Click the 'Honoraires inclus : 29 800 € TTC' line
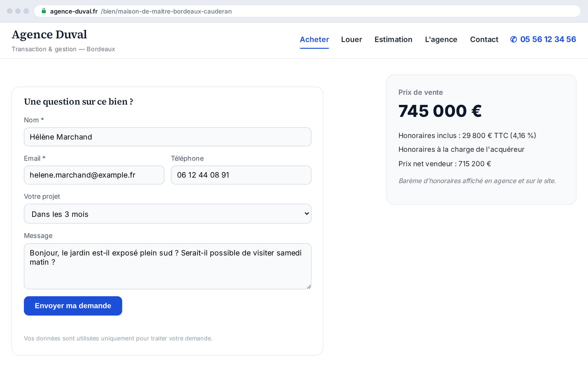Image resolution: width=588 pixels, height=368 pixels. point(467,136)
